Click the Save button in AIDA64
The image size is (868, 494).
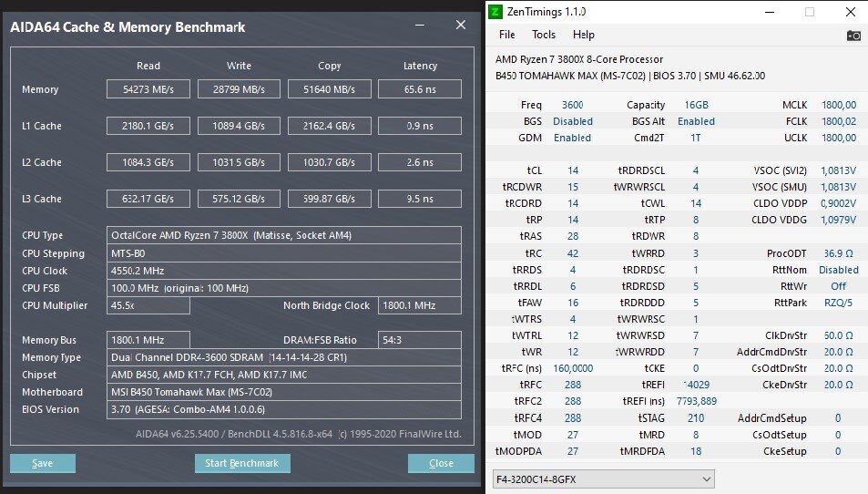43,464
